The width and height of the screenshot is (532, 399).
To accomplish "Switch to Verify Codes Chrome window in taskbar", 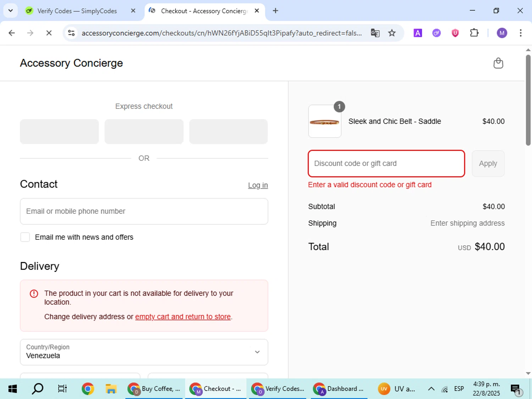I will click(278, 389).
